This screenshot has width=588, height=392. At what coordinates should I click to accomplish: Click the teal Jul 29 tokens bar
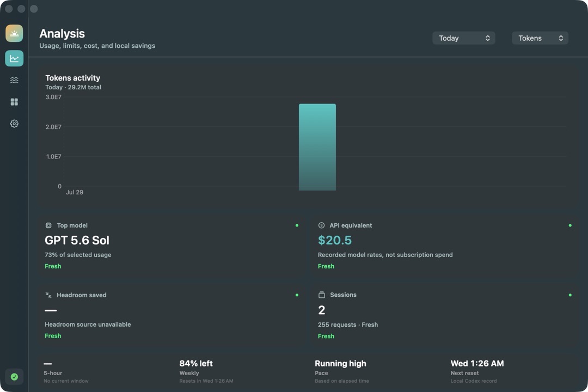[317, 147]
